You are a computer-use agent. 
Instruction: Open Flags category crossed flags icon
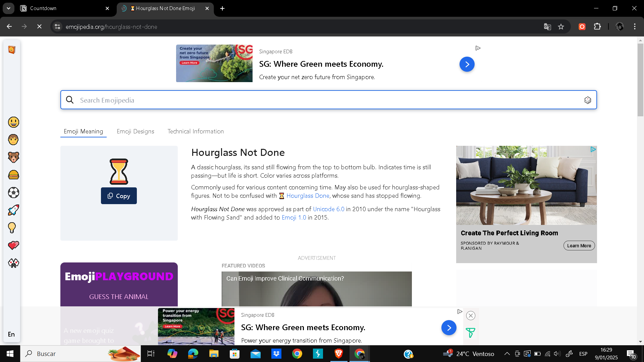[13, 263]
